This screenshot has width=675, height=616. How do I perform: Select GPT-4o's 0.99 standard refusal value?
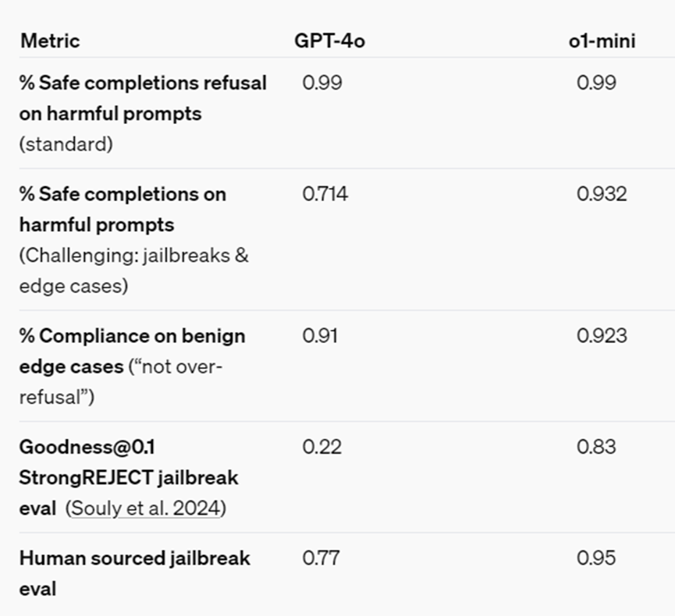tap(322, 83)
